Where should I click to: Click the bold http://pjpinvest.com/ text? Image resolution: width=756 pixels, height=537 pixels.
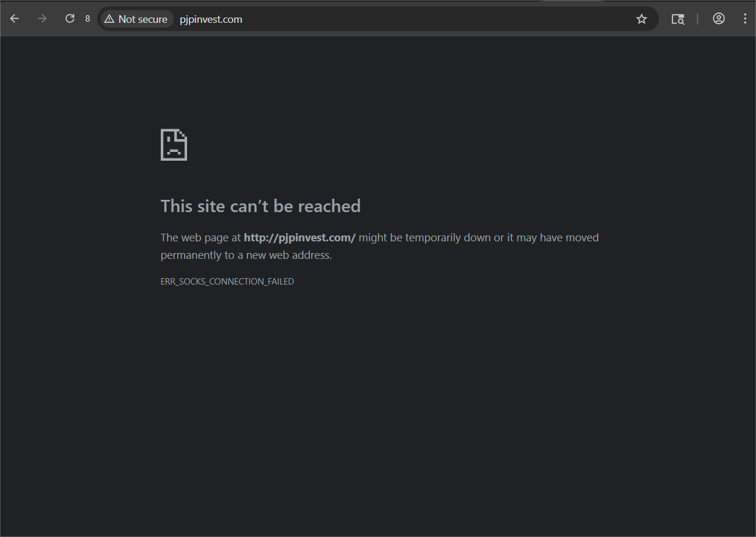pyautogui.click(x=299, y=238)
